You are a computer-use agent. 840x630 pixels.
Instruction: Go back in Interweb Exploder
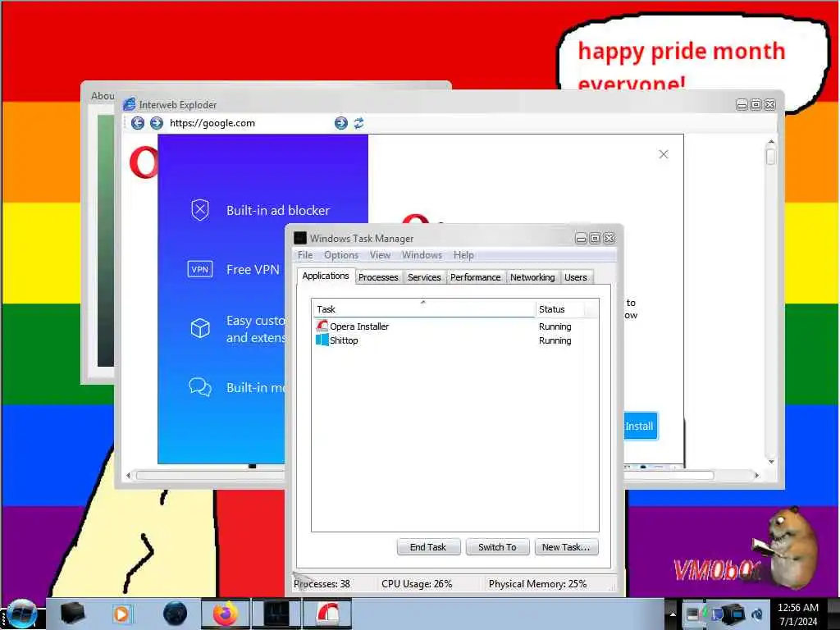click(x=138, y=123)
